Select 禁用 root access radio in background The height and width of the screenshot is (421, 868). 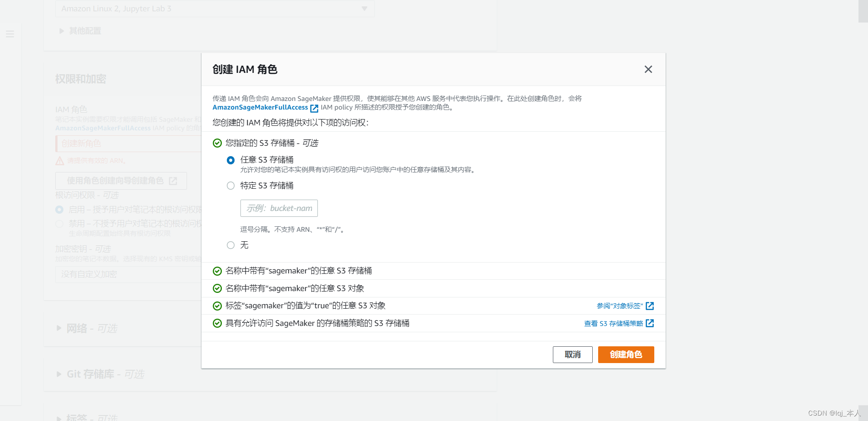pyautogui.click(x=59, y=224)
